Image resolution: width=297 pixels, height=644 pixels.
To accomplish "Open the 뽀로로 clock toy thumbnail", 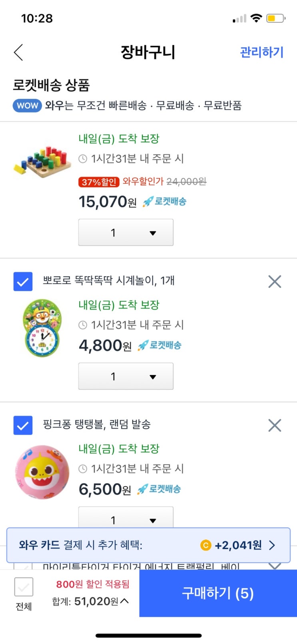I will tap(42, 328).
